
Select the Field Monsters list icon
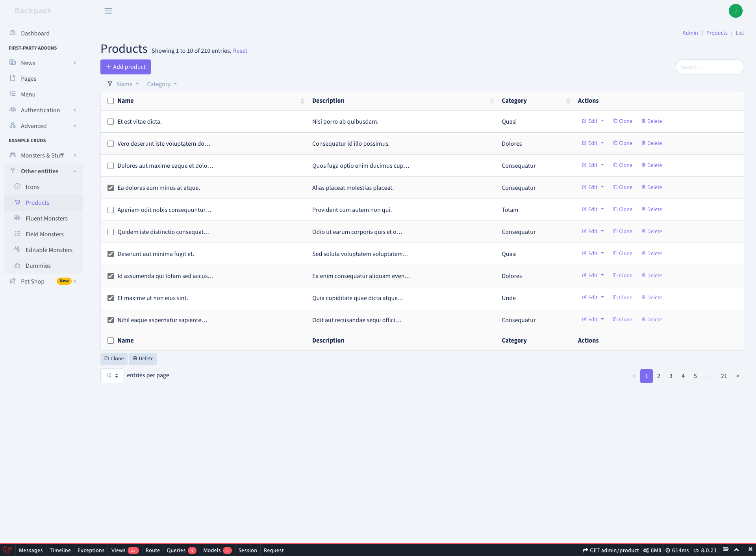pyautogui.click(x=17, y=234)
